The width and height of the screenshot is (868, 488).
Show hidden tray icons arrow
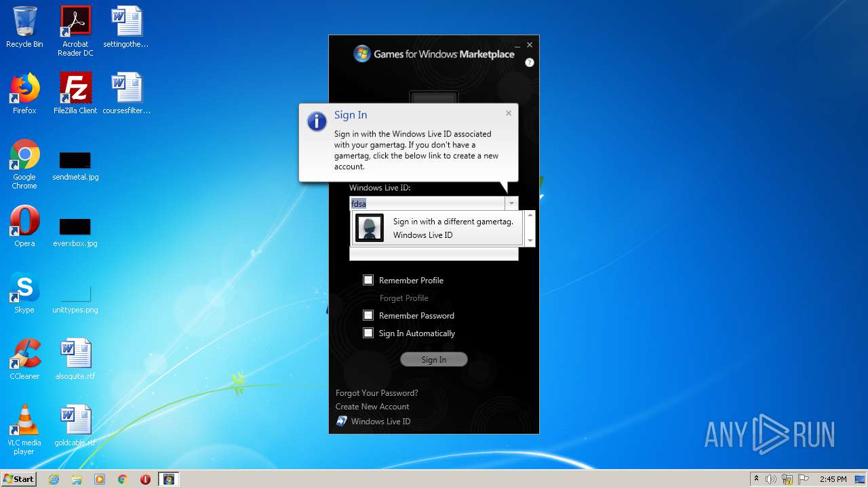[756, 479]
